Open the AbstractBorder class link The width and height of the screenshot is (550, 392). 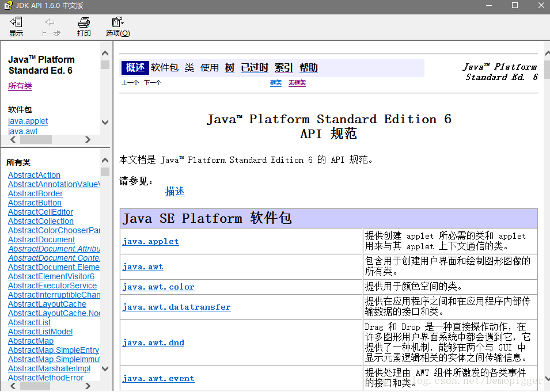click(36, 193)
